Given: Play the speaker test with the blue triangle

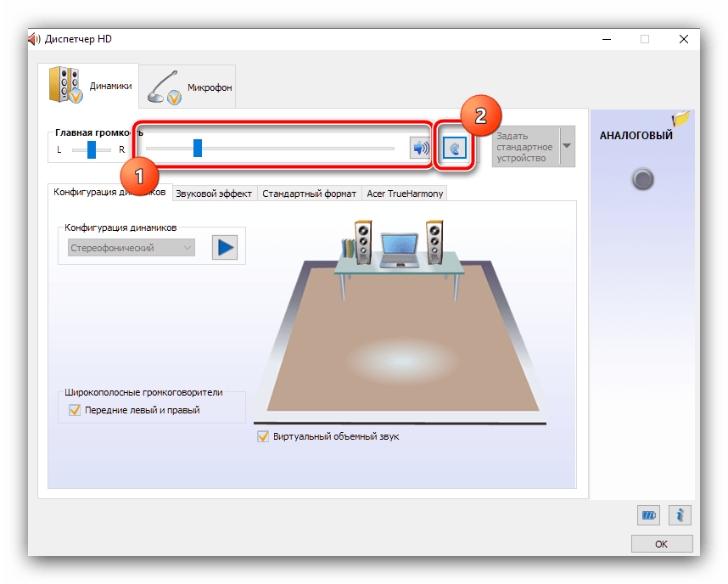Looking at the screenshot, I should (225, 247).
